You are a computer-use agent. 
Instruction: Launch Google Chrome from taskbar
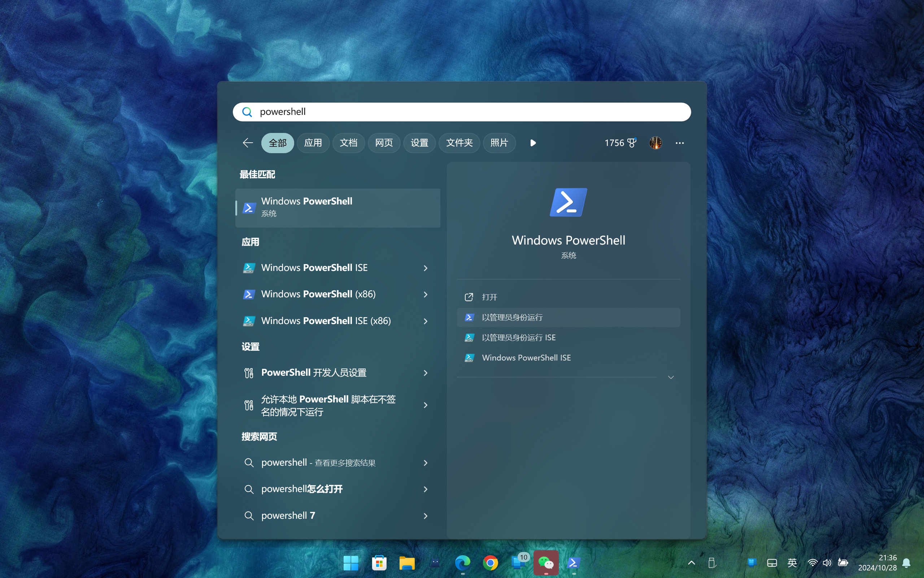[491, 563]
